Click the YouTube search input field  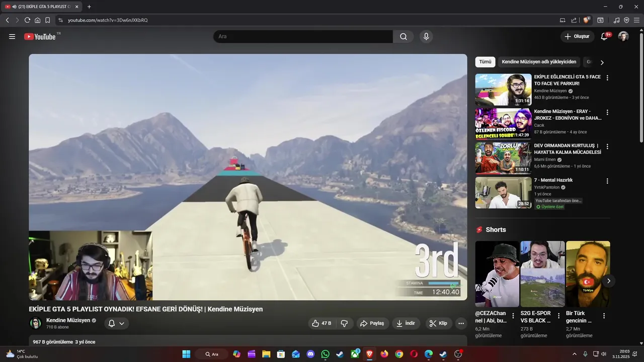click(303, 37)
